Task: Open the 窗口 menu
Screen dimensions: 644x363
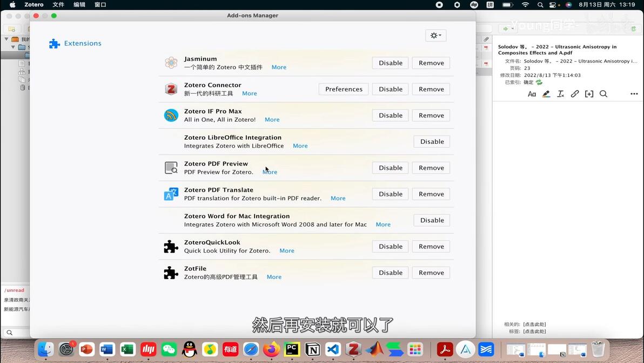Action: [100, 4]
